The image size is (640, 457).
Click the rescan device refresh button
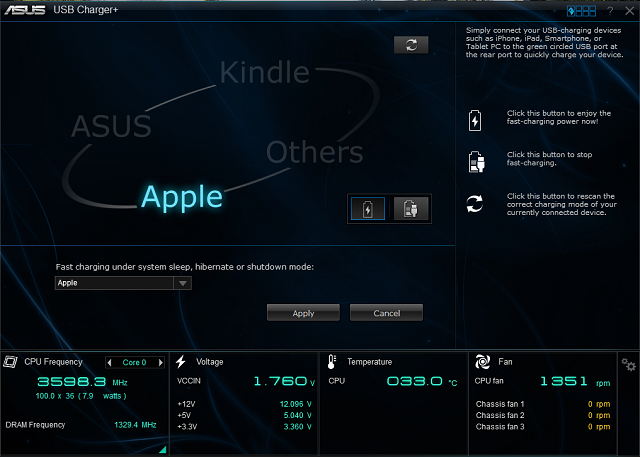(410, 45)
